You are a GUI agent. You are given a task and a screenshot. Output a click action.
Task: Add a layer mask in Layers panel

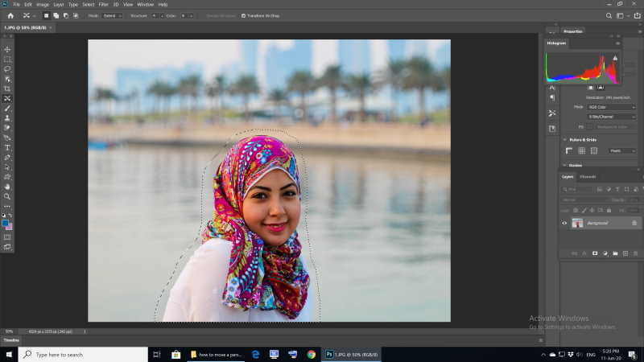pyautogui.click(x=595, y=253)
